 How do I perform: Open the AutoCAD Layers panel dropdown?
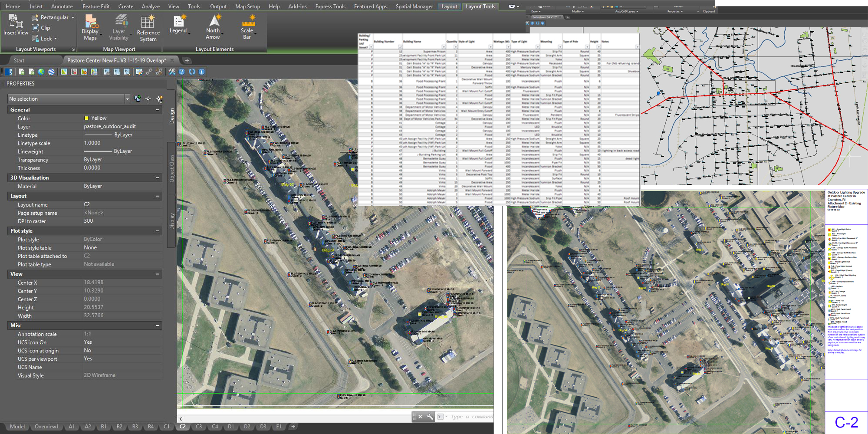(x=626, y=11)
